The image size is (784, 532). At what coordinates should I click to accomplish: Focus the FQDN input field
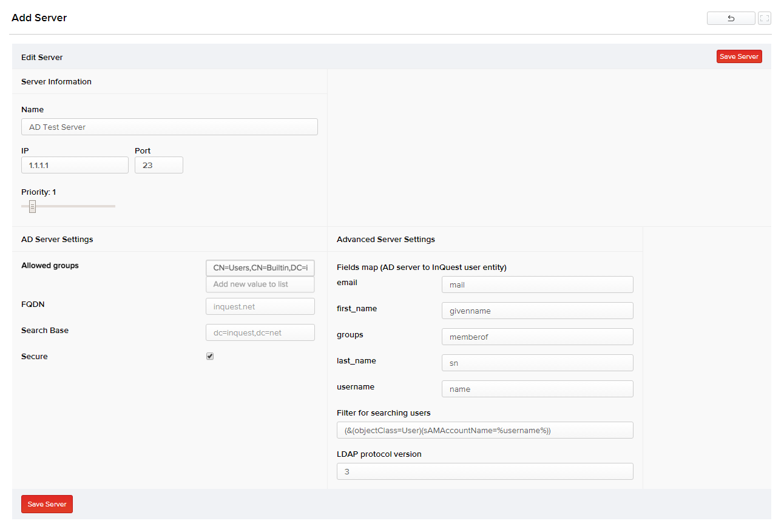click(x=260, y=306)
